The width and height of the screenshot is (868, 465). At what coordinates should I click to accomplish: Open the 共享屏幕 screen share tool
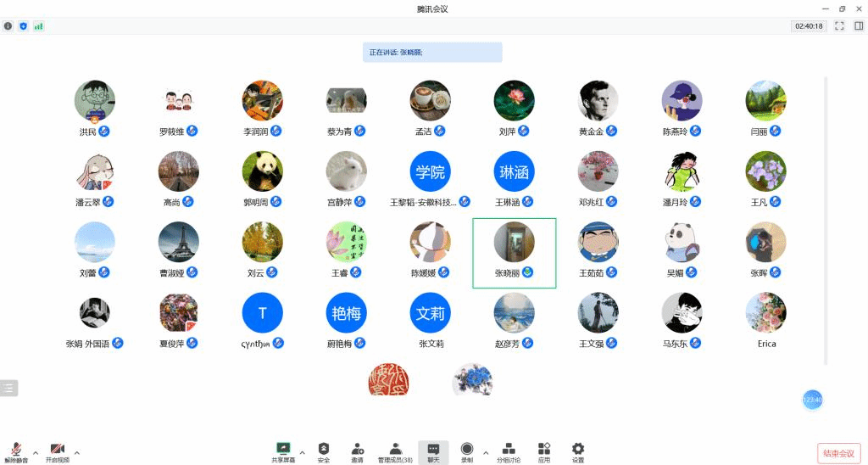tap(283, 451)
